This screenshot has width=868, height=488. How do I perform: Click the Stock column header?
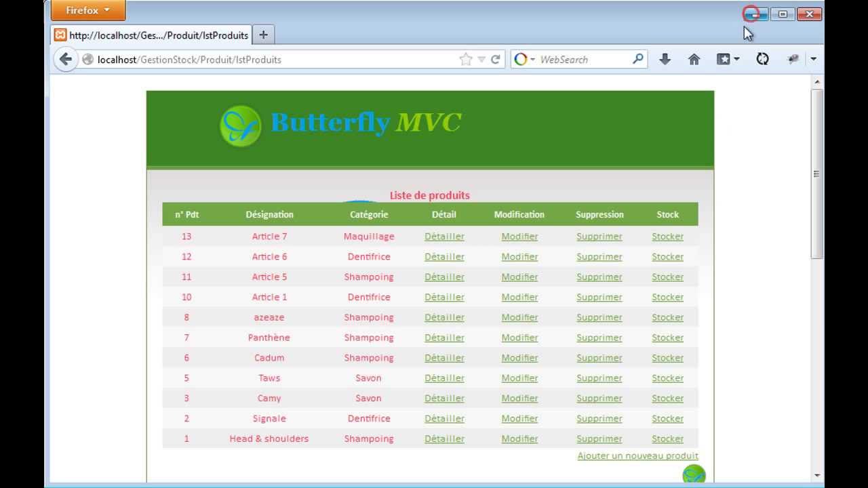[x=667, y=214]
